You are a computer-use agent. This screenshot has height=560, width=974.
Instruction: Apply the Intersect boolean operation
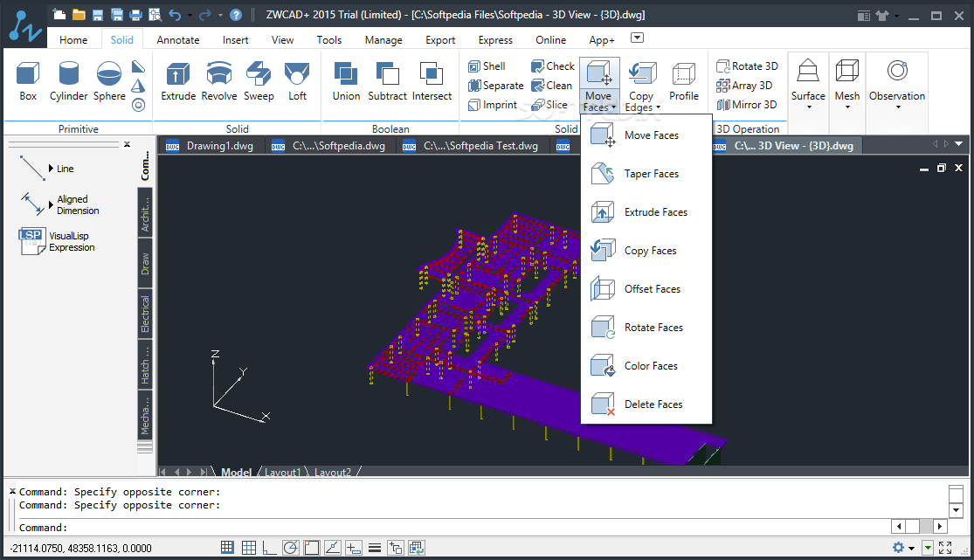pyautogui.click(x=432, y=81)
